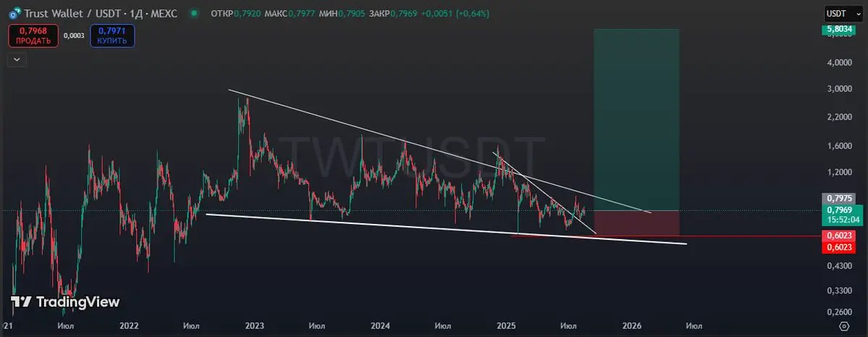Click the 2026 time axis label
The width and height of the screenshot is (868, 337).
point(632,326)
